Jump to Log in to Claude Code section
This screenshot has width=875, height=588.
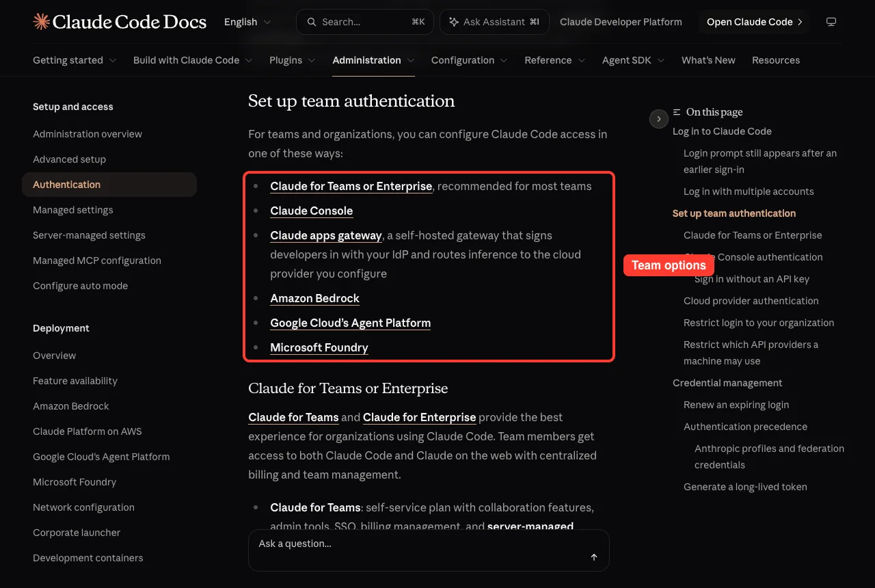click(722, 131)
